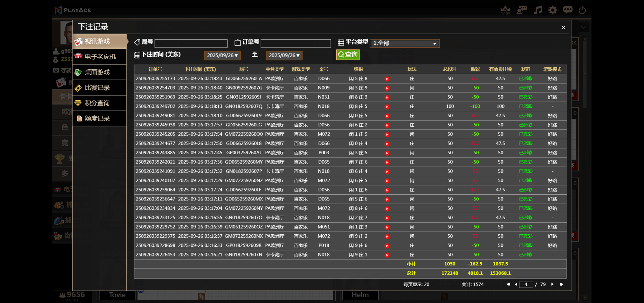Image resolution: width=644 pixels, height=303 pixels.
Task: Close the 下注记录 dialog
Action: click(x=563, y=27)
